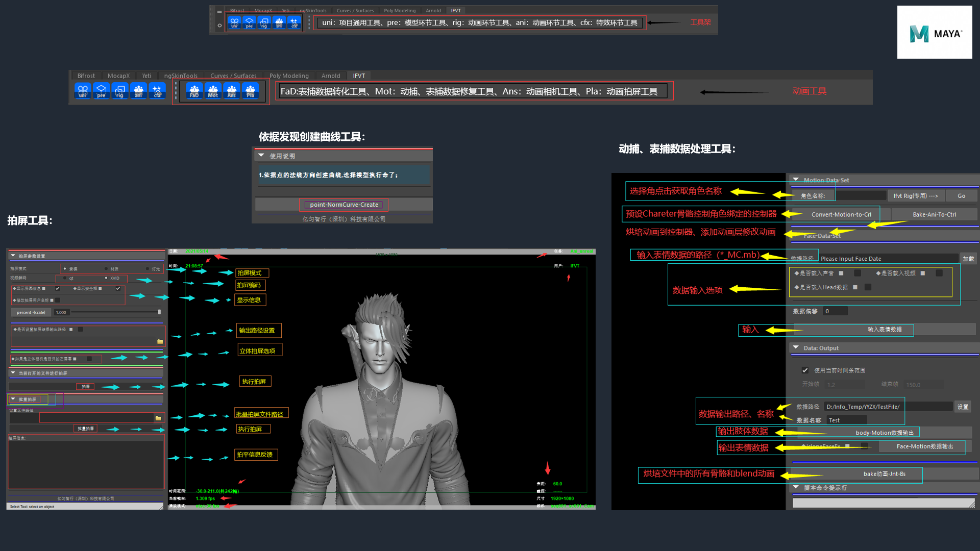Click the bake动画-Jnt-Bs button
This screenshot has height=551, width=980.
(x=884, y=474)
